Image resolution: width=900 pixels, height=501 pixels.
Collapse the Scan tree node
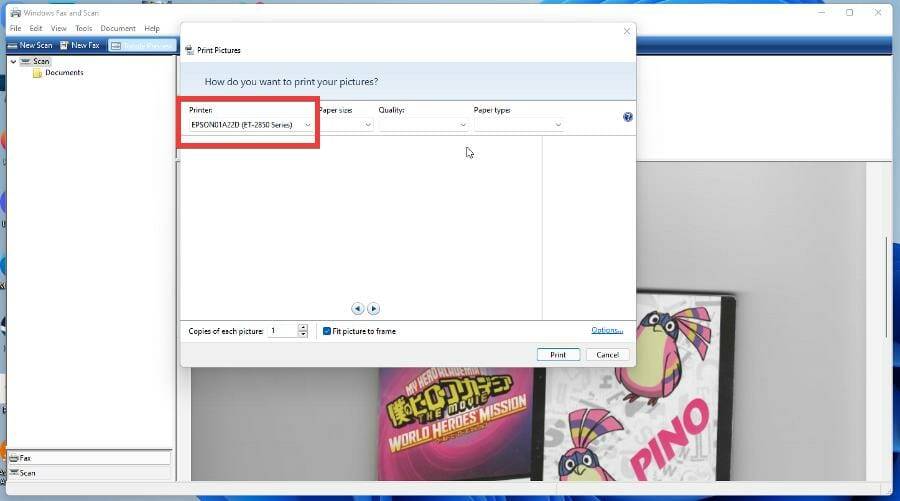[x=13, y=61]
